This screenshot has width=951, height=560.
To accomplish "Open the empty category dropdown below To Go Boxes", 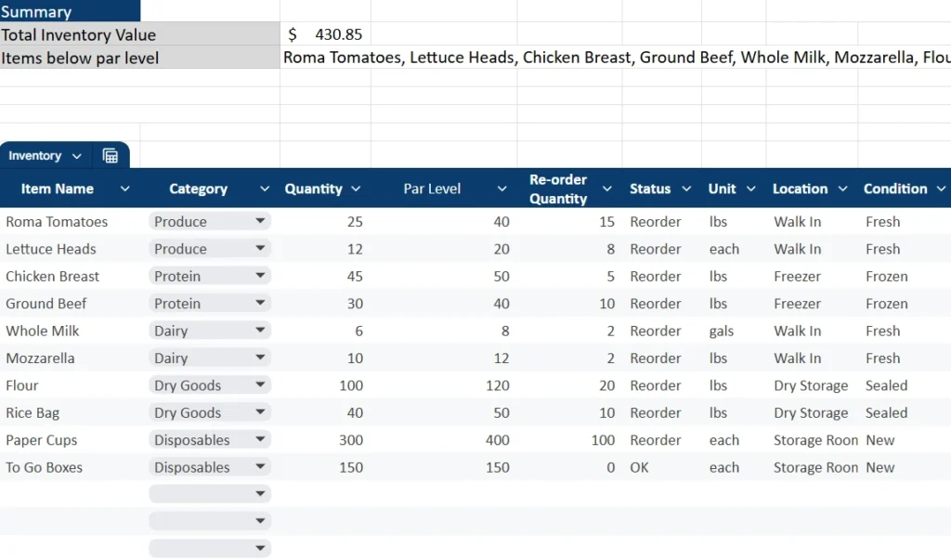I will click(x=261, y=493).
